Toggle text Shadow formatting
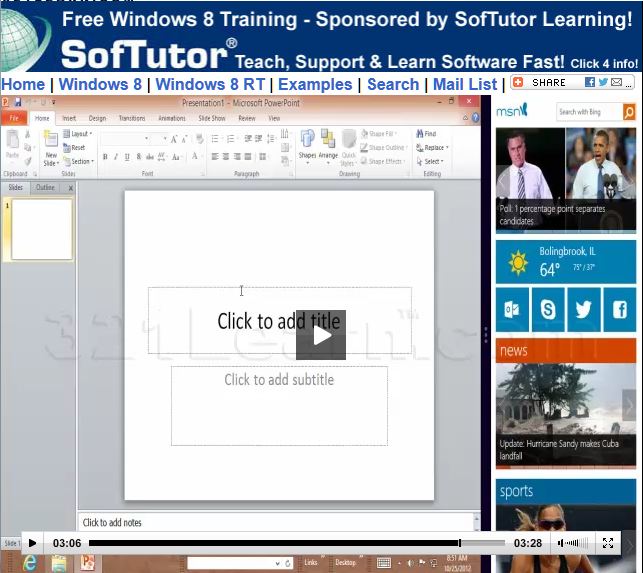643x573 pixels. (139, 157)
